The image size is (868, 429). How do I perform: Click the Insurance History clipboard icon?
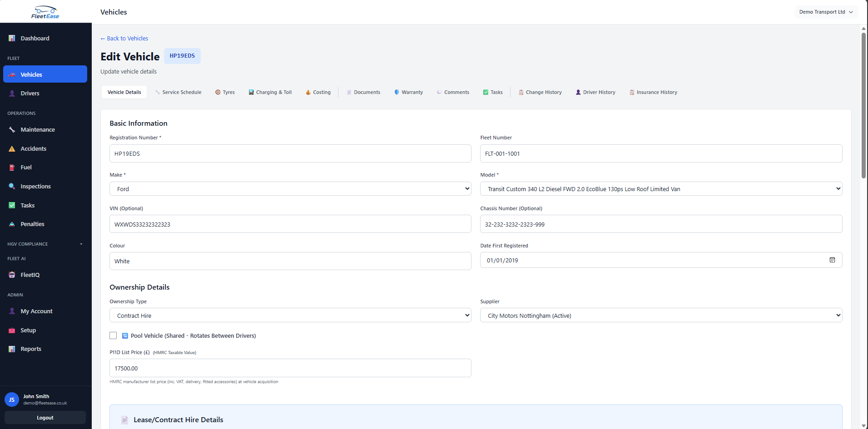pos(632,92)
